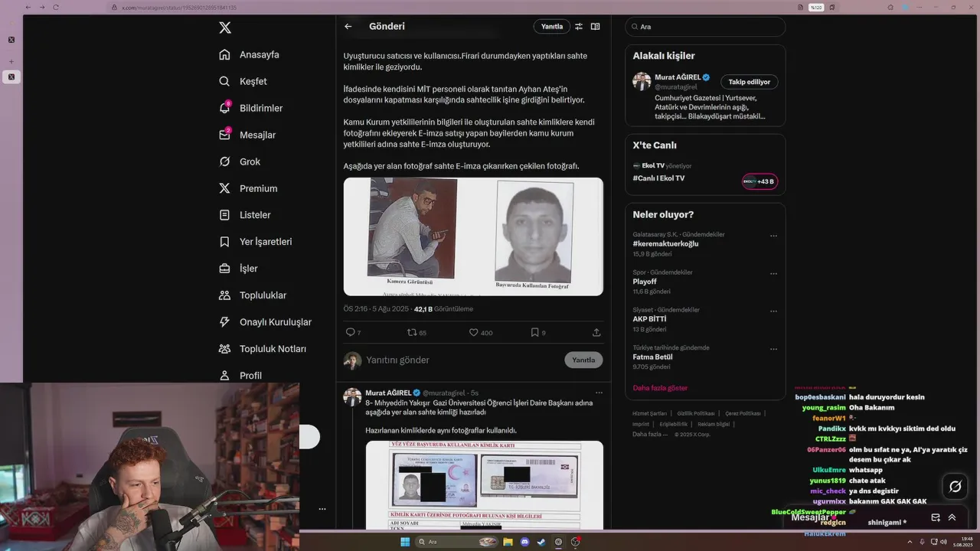Click the ÖS 2:16 · 5 Ağu 2025 timestamp

(x=376, y=309)
